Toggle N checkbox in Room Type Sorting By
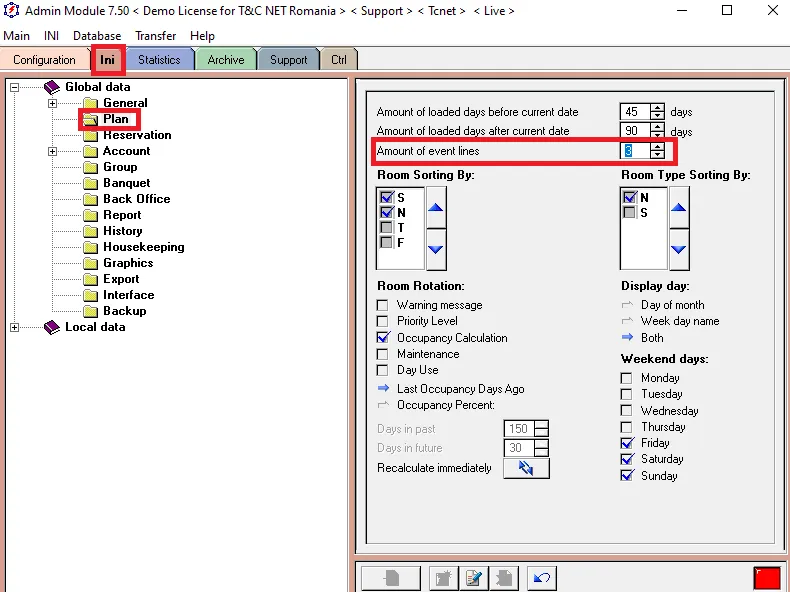The width and height of the screenshot is (790, 592). [x=630, y=197]
